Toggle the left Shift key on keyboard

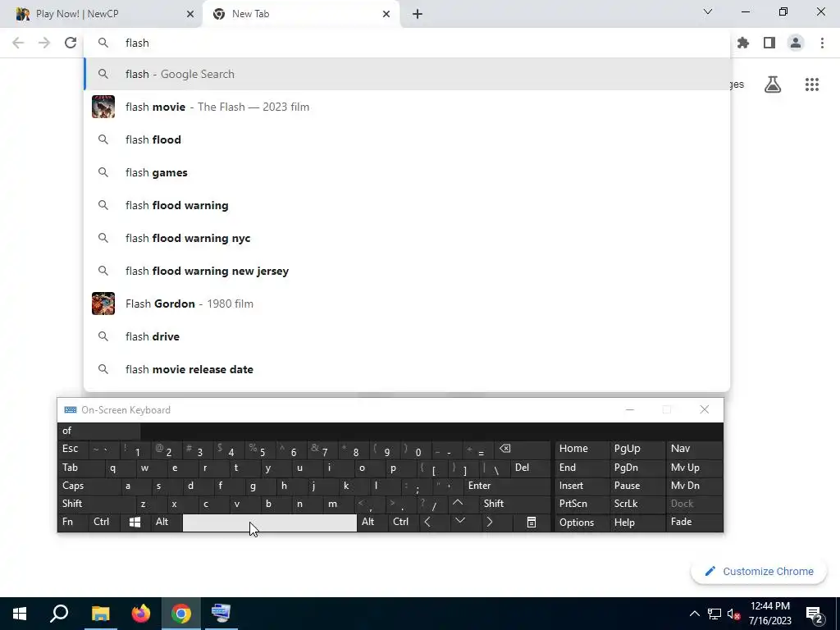tap(97, 504)
